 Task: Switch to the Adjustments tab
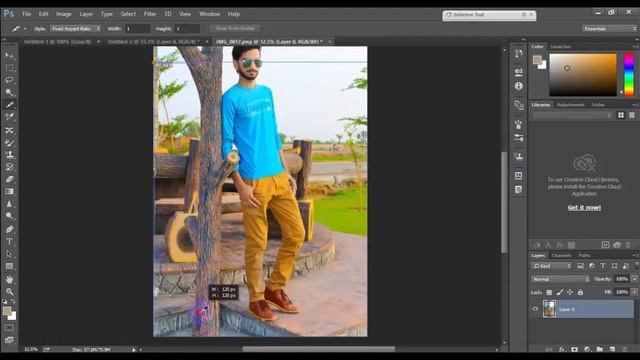click(570, 105)
